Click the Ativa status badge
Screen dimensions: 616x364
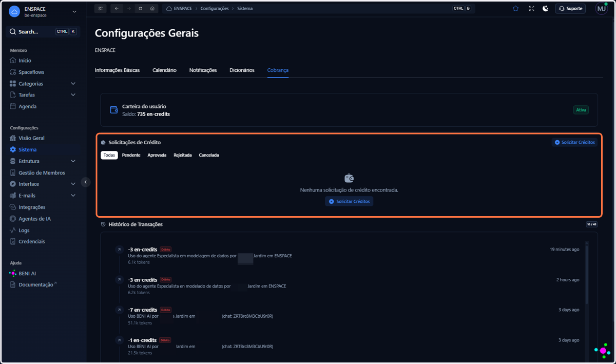581,110
